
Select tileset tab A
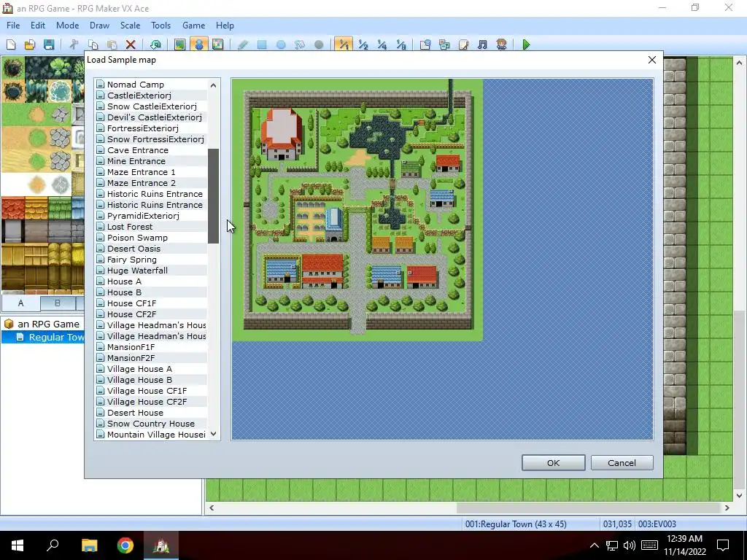click(20, 303)
